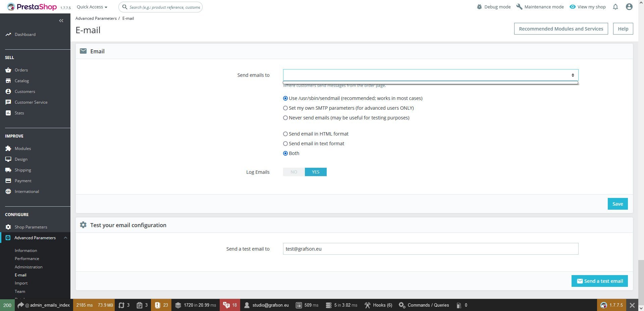Click the 509 ms toolbar entry
The image size is (644, 311).
tap(307, 305)
